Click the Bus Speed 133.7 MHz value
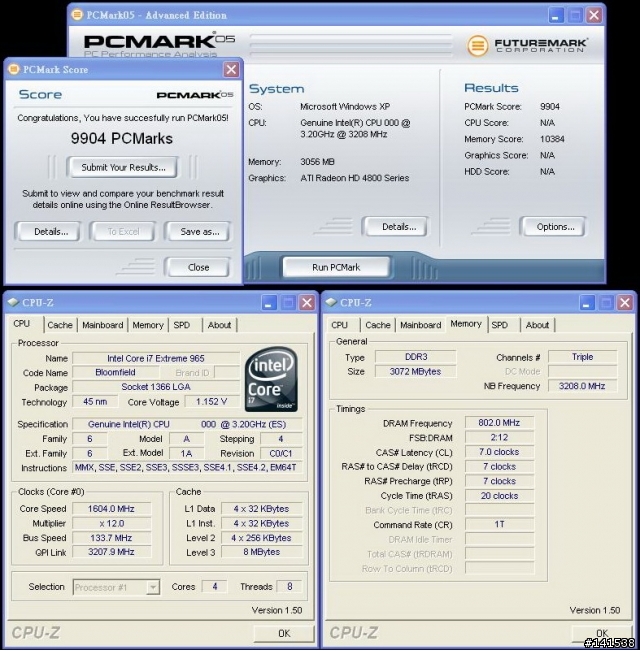The image size is (640, 651). 111,538
